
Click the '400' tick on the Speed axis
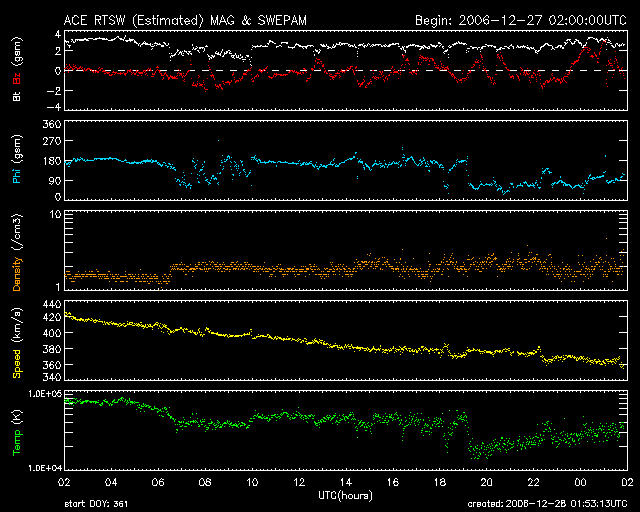[x=52, y=333]
